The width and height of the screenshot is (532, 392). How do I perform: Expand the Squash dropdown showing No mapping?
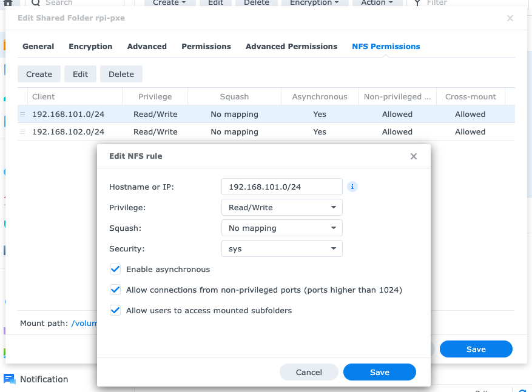281,228
